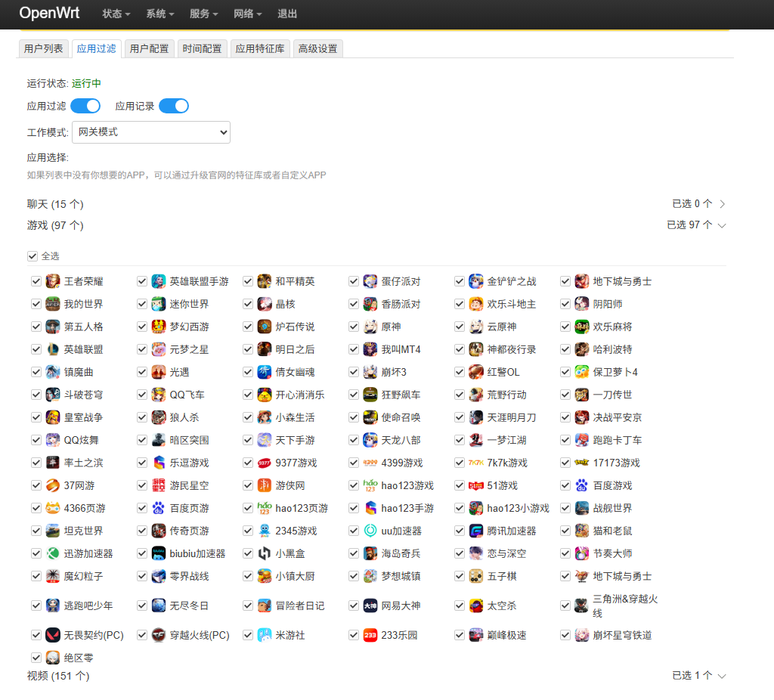Screen dimensions: 774x700
Task: Click the 百度游戏 paw icon
Action: (582, 485)
